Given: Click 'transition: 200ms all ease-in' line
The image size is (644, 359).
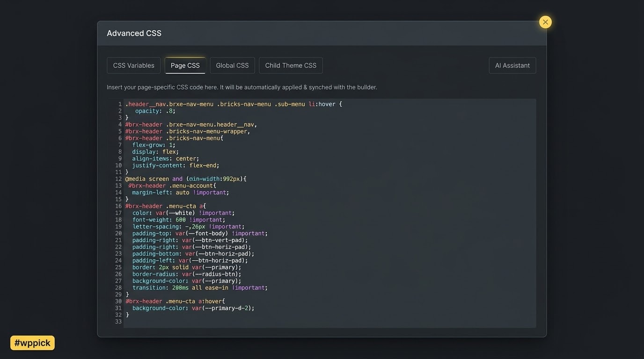Looking at the screenshot, I should click(x=200, y=287).
